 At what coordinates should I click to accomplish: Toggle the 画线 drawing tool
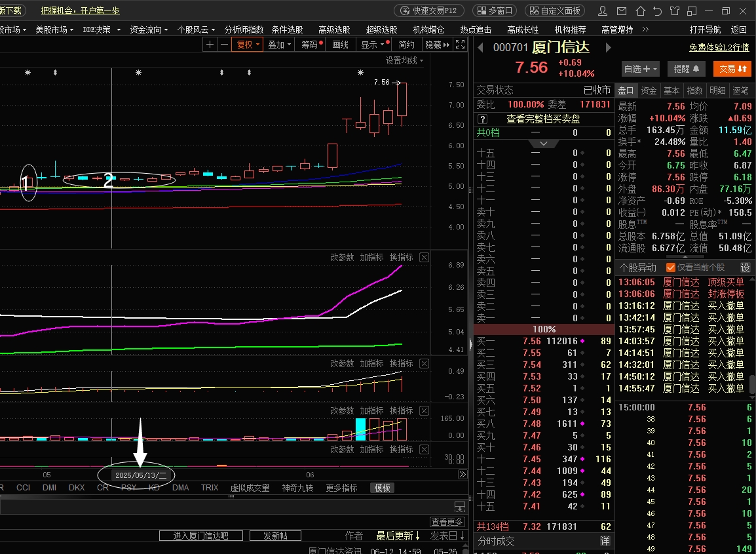tap(341, 45)
